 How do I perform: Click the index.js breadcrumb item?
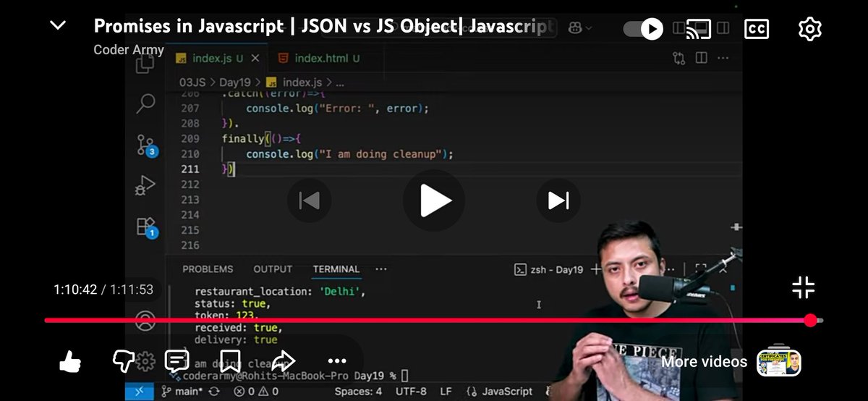(x=295, y=83)
